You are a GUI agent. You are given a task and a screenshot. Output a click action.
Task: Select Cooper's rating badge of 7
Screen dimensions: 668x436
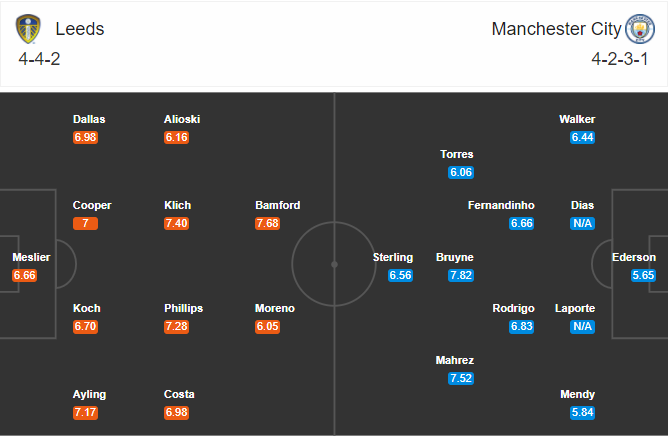pyautogui.click(x=86, y=223)
